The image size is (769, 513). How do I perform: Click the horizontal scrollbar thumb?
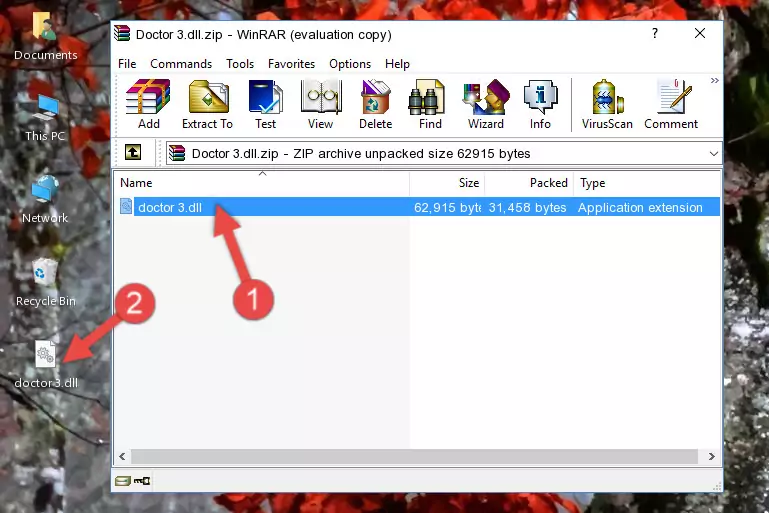coord(414,457)
